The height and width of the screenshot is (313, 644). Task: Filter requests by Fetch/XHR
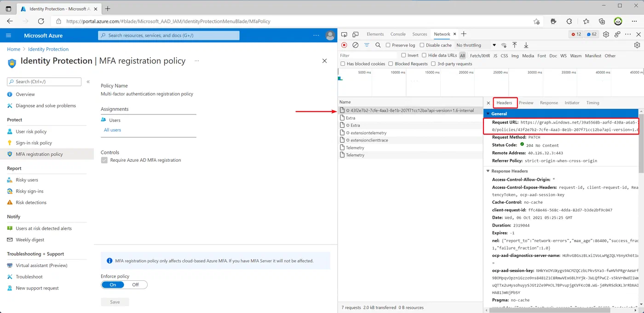click(x=480, y=56)
